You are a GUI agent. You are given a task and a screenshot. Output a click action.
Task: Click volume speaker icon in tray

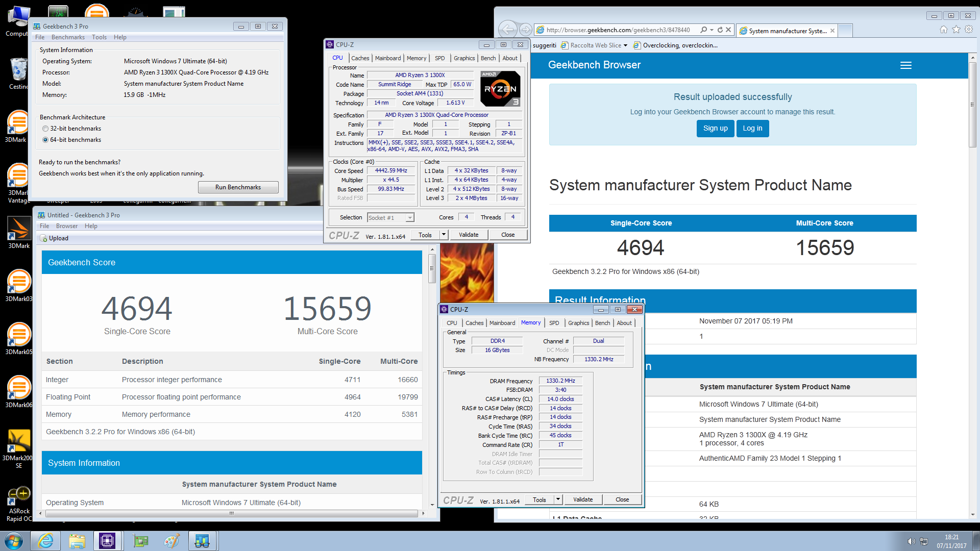click(x=911, y=541)
